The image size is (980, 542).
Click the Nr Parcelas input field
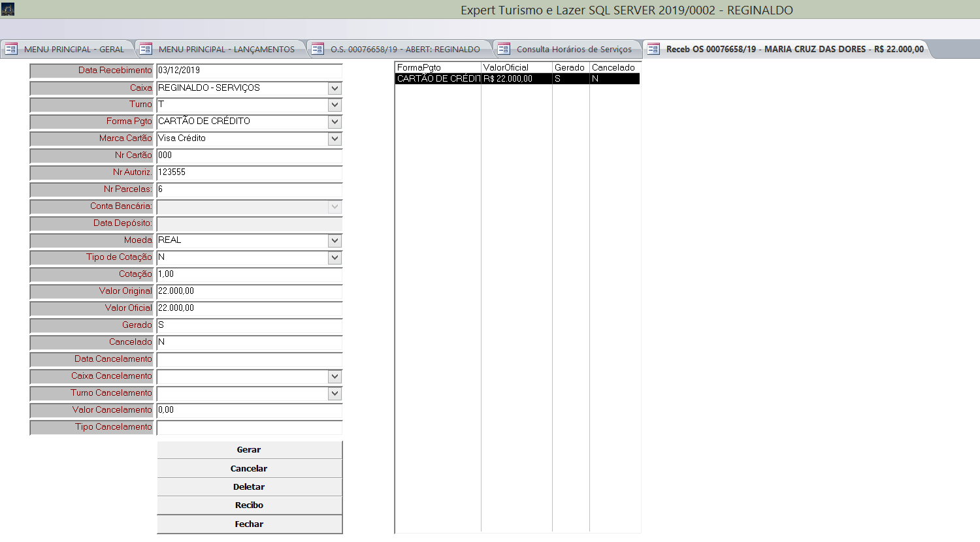(x=249, y=189)
